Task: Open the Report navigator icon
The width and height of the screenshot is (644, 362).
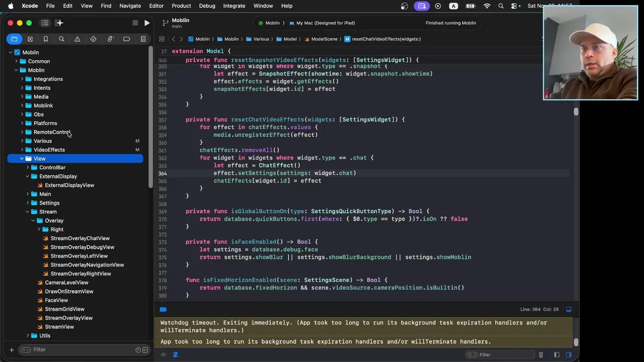Action: 143,39
